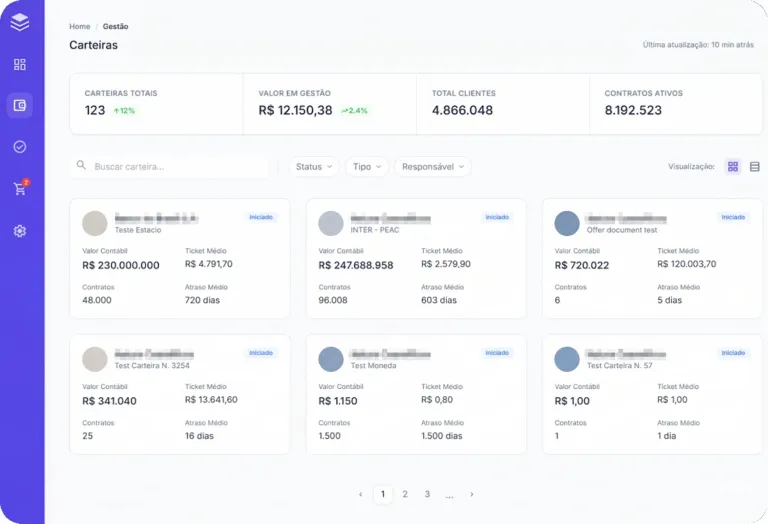Image resolution: width=768 pixels, height=524 pixels.
Task: Switch to list table visualization
Action: pyautogui.click(x=755, y=167)
